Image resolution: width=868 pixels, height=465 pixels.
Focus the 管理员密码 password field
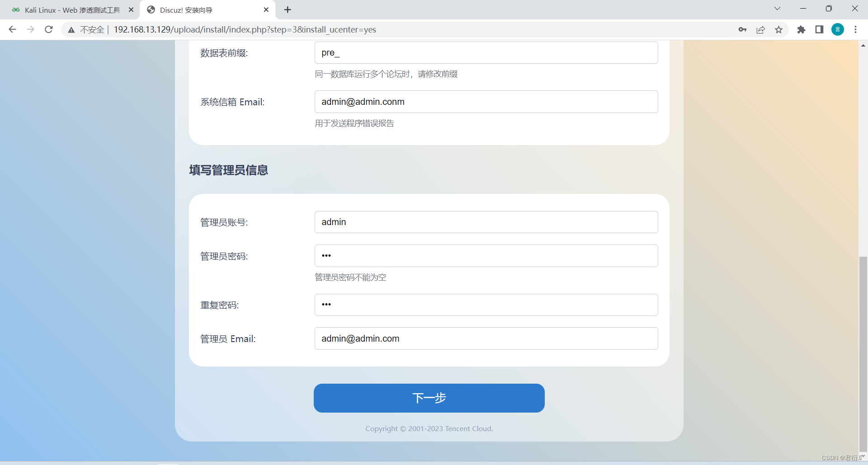pyautogui.click(x=486, y=256)
